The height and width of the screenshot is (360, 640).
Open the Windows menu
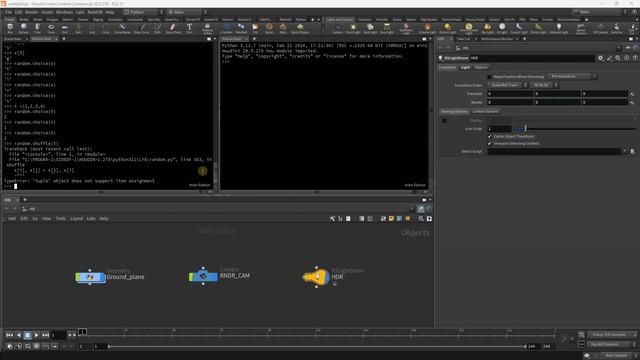point(64,12)
